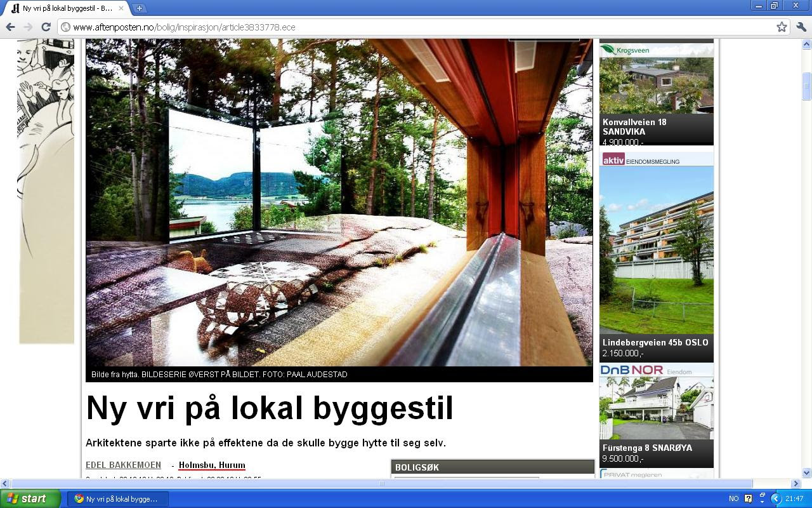The height and width of the screenshot is (508, 812).
Task: Select the 'Ny vri på lokal byggestil' tab
Action: pos(67,8)
